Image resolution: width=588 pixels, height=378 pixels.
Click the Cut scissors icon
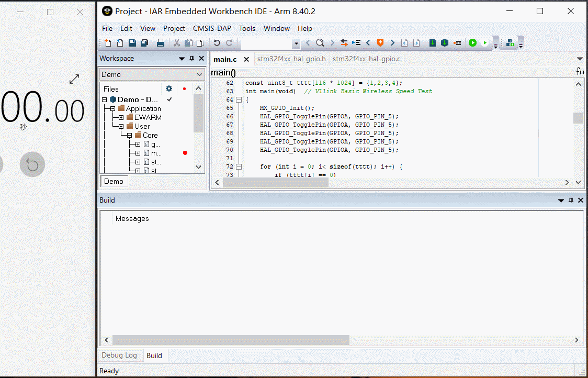click(x=177, y=43)
